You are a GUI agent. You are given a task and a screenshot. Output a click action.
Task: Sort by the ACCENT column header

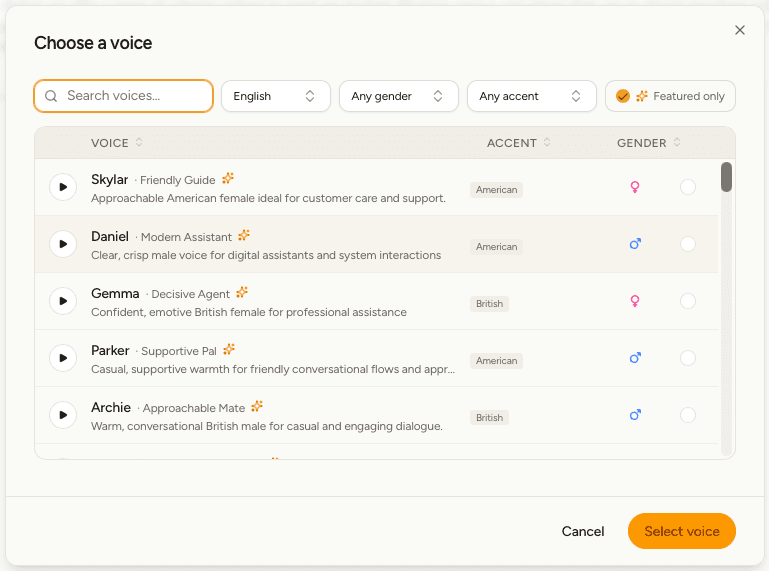coord(518,143)
